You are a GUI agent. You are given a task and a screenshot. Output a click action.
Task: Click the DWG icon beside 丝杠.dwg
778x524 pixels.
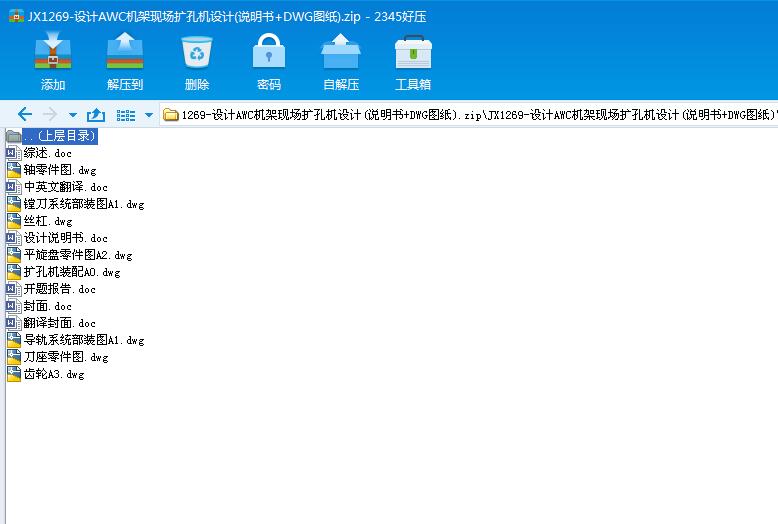tap(14, 221)
